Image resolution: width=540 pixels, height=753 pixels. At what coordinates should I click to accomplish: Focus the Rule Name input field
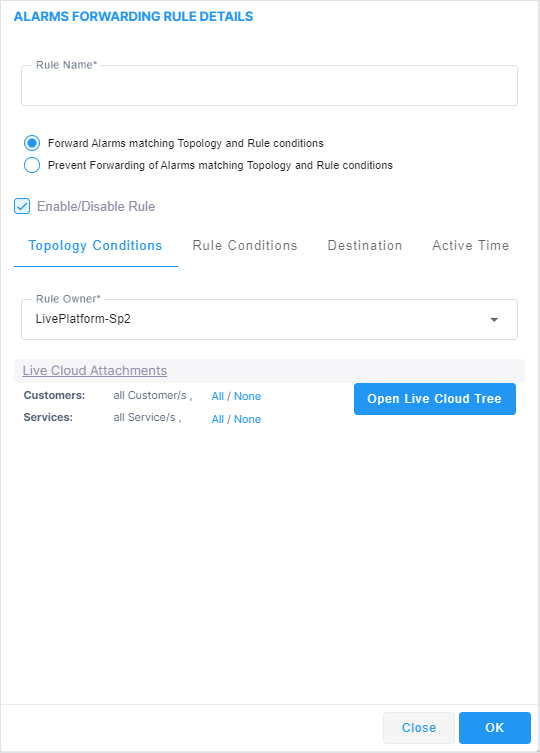point(269,85)
